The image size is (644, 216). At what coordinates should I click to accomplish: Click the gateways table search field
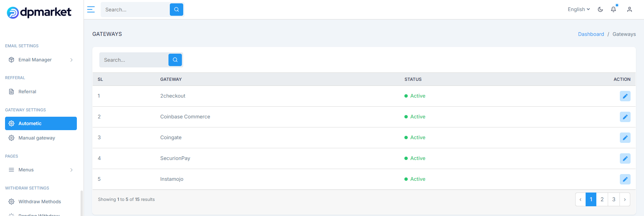coord(134,60)
